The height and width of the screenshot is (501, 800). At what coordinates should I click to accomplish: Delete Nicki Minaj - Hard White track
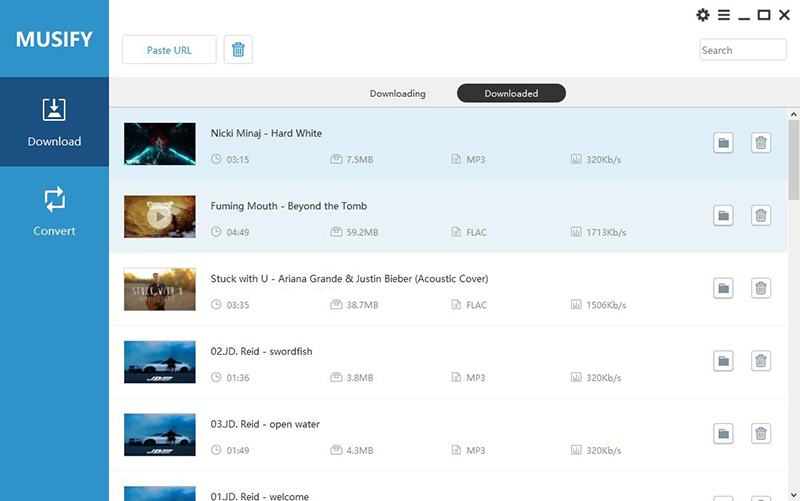click(761, 143)
